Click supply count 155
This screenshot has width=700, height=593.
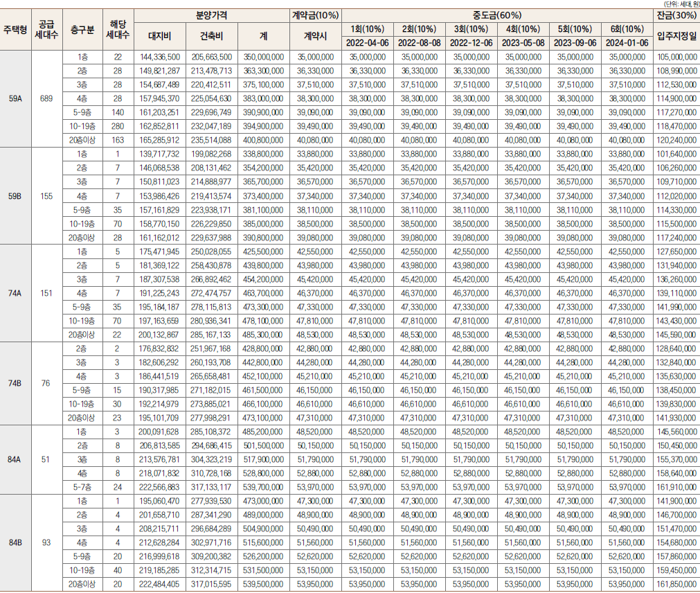46,196
